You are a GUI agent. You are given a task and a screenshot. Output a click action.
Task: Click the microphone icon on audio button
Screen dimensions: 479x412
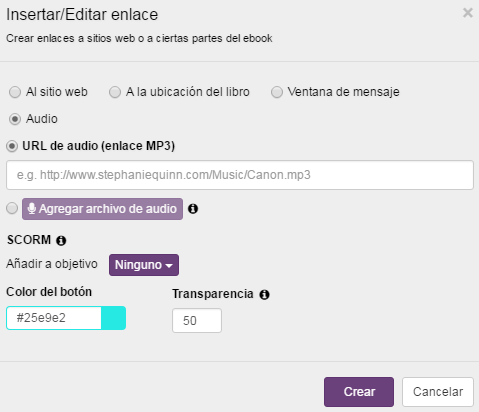pos(32,209)
